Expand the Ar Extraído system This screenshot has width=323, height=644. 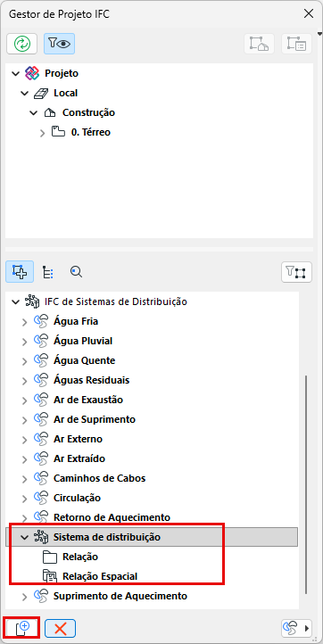pos(24,459)
